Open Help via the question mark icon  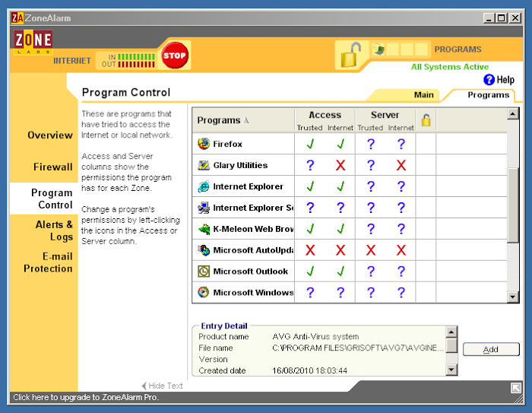489,79
